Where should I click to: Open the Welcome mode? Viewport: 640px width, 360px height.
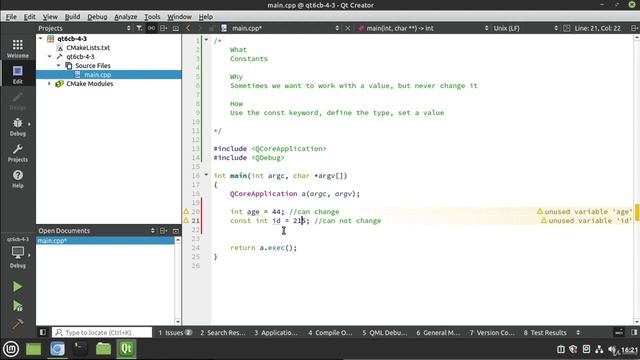pyautogui.click(x=18, y=49)
